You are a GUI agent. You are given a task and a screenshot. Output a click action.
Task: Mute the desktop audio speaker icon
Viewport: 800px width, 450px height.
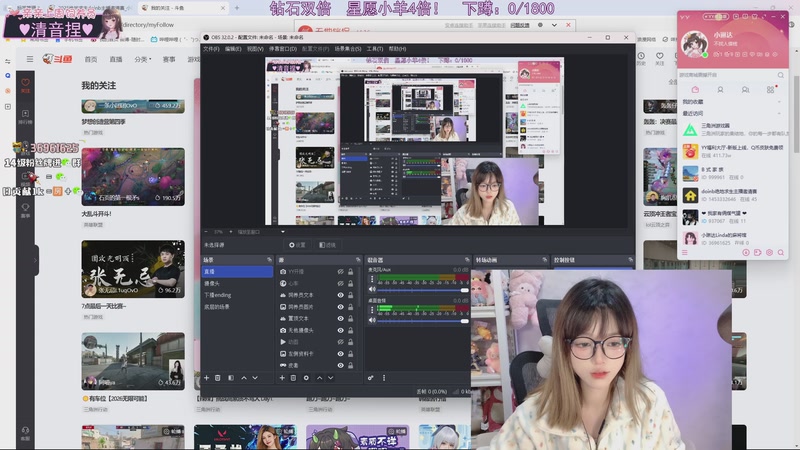372,320
